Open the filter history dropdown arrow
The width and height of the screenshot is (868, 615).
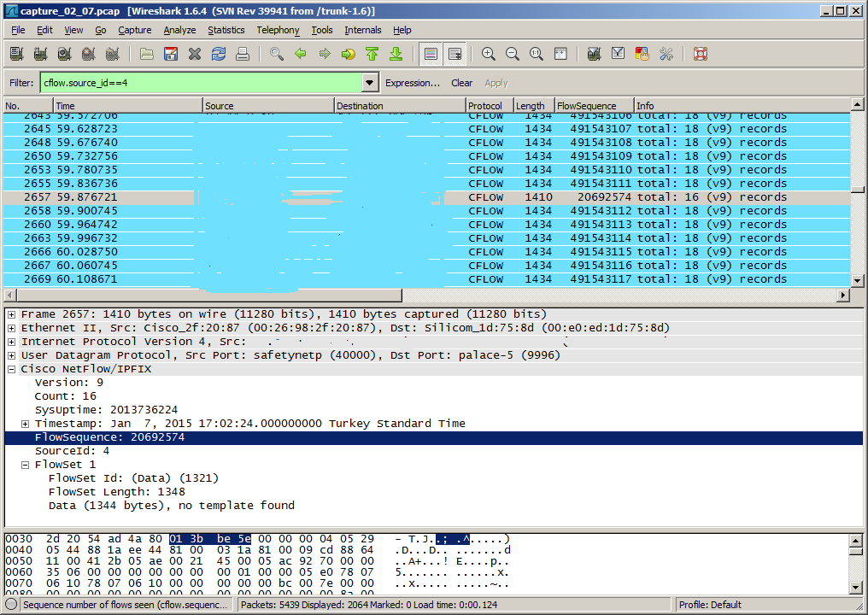point(370,83)
